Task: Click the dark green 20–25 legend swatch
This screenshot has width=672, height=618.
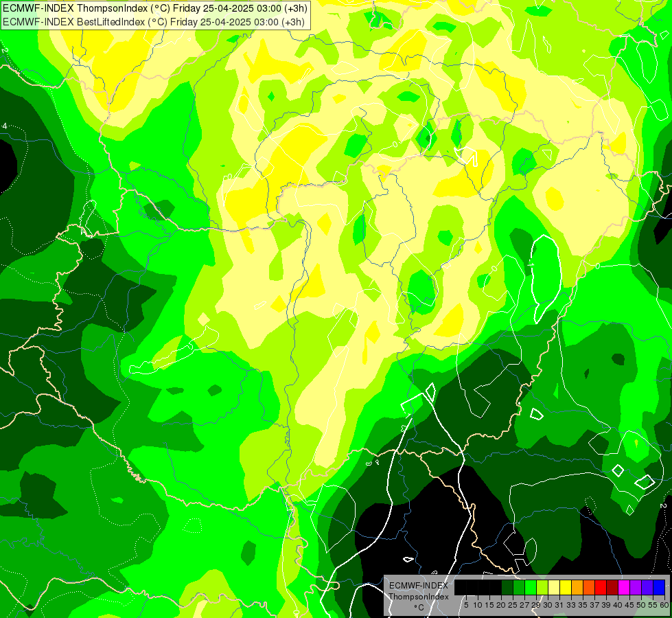Action: pyautogui.click(x=507, y=588)
